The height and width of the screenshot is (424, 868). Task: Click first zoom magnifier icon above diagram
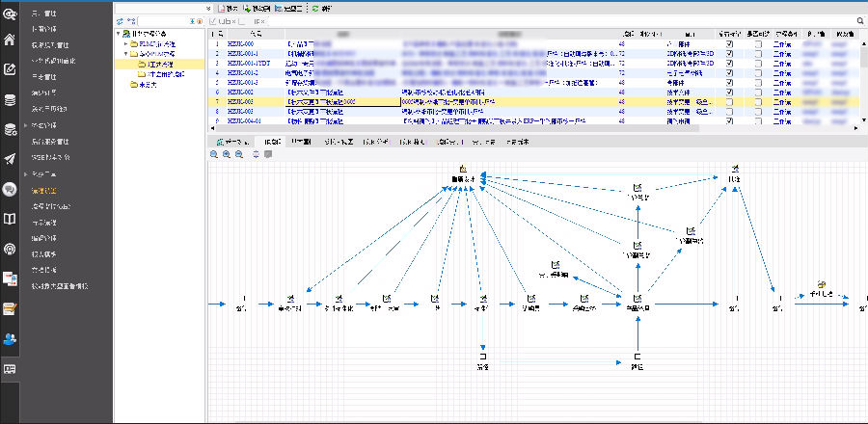pos(214,154)
